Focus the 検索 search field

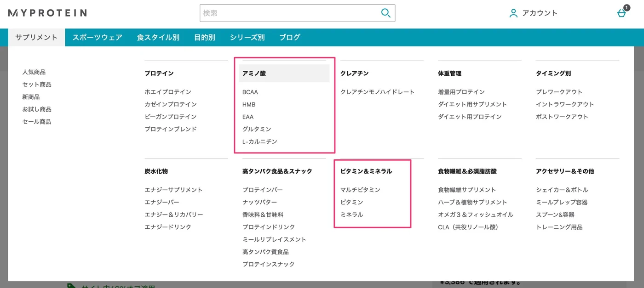(297, 13)
